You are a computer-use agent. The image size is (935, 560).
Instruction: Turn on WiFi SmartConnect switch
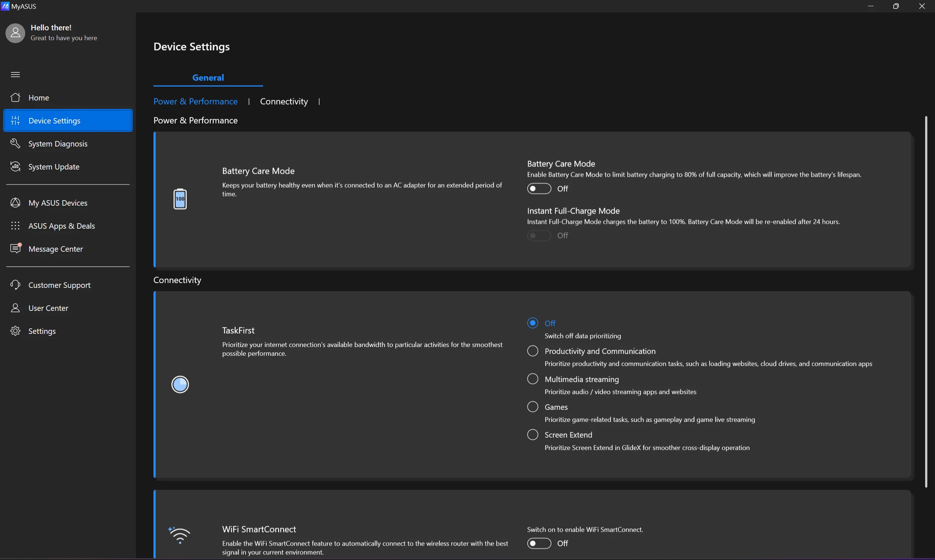pyautogui.click(x=539, y=544)
